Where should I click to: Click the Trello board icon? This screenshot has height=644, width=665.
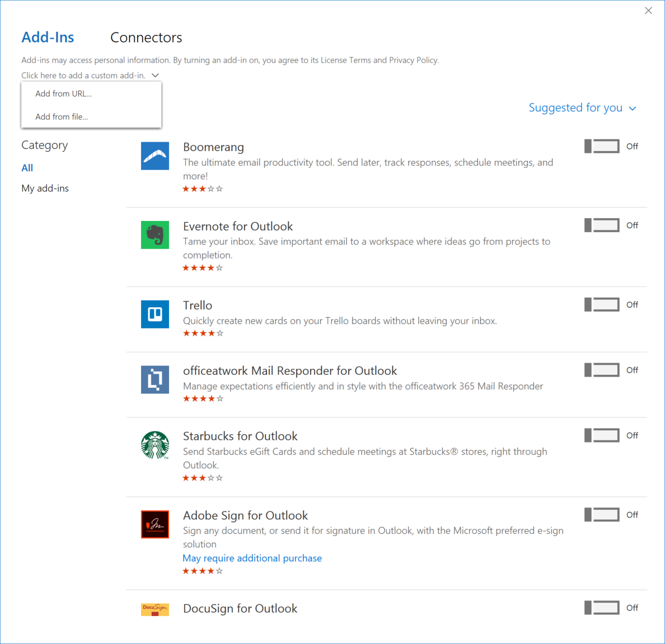point(155,314)
